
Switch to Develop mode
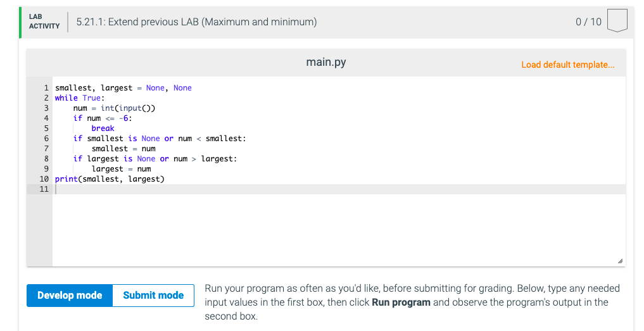(x=70, y=296)
